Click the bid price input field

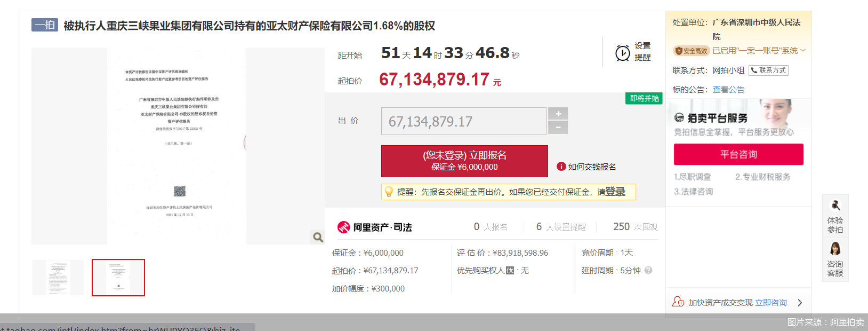463,121
